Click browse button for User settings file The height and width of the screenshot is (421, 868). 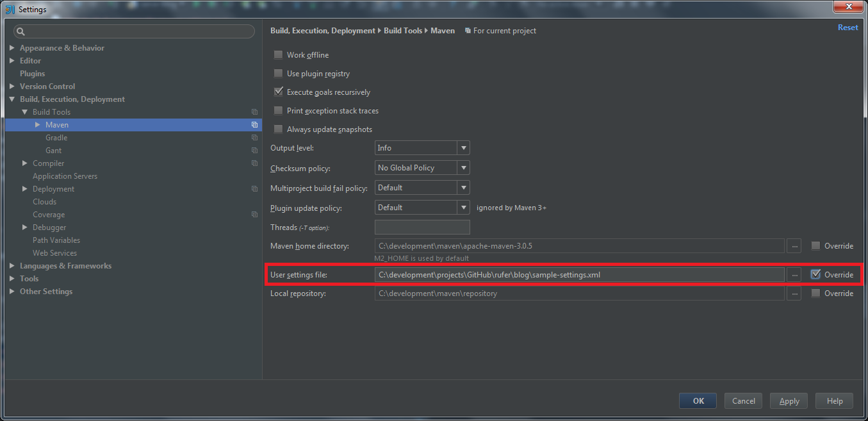pyautogui.click(x=794, y=275)
